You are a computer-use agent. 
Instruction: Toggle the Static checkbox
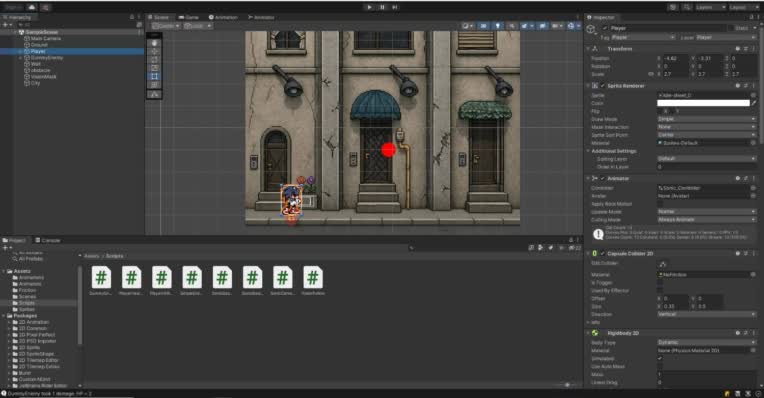point(730,28)
